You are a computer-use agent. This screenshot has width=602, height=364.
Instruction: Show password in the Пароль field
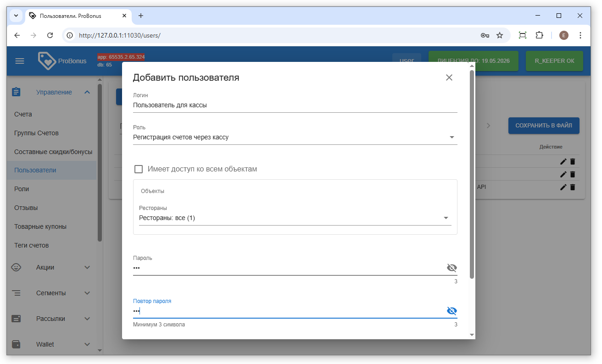(451, 268)
